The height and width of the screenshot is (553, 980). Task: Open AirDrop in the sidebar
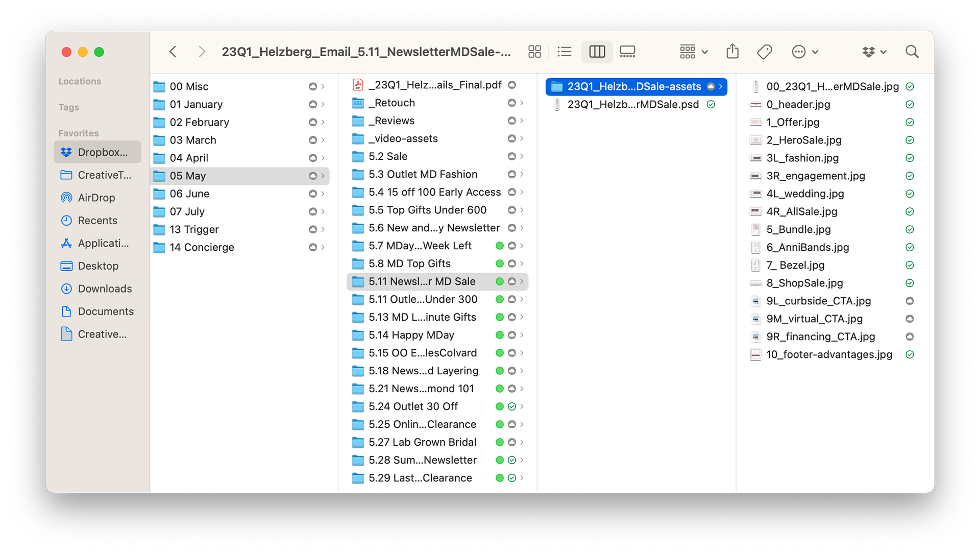tap(97, 198)
